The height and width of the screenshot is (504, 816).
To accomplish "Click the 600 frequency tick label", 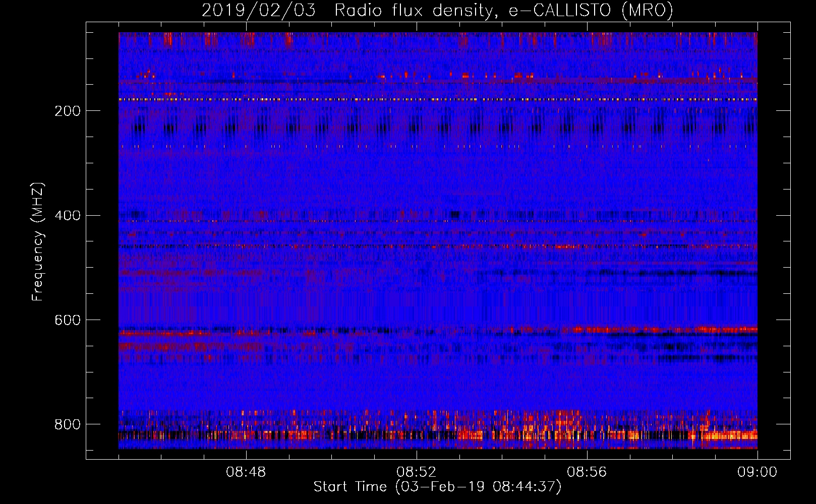I will [67, 320].
